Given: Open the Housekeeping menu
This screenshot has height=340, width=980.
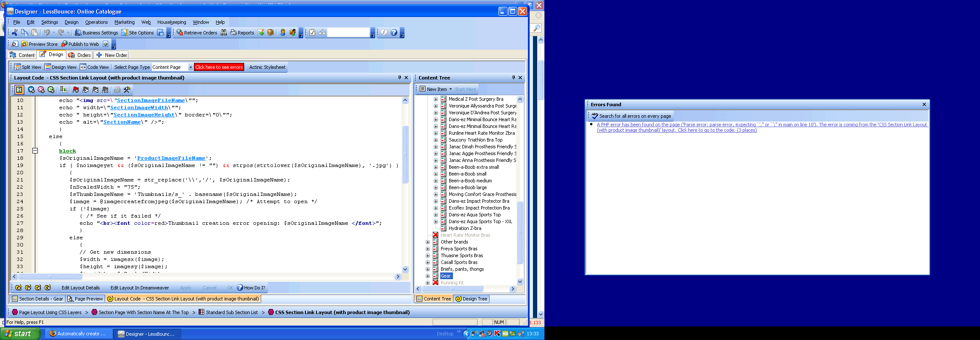Looking at the screenshot, I should point(171,22).
